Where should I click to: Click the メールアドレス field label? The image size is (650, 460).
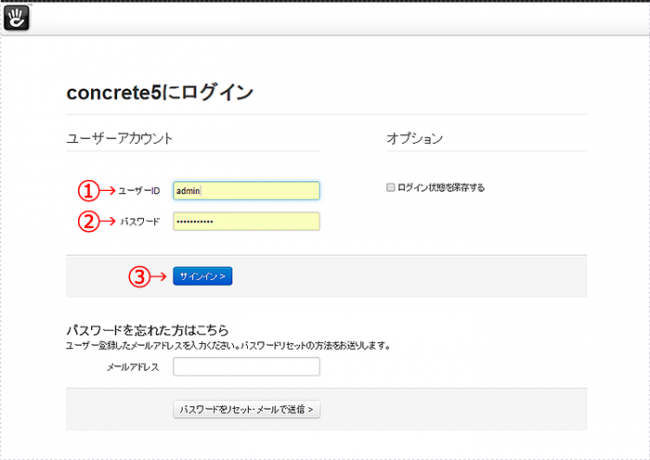(x=132, y=367)
